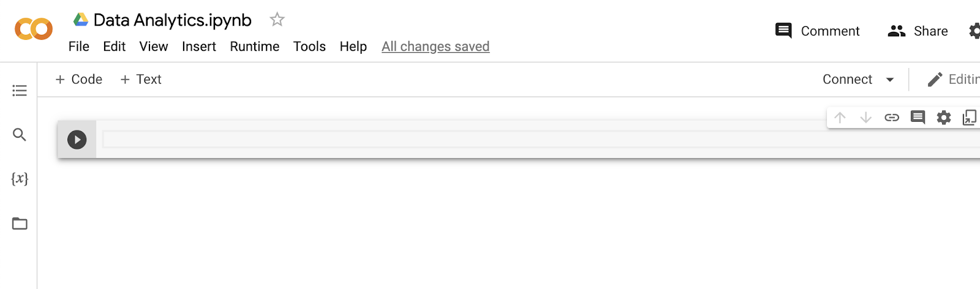This screenshot has height=289, width=980.
Task: Click inside the empty code cell editor
Action: coord(490,140)
